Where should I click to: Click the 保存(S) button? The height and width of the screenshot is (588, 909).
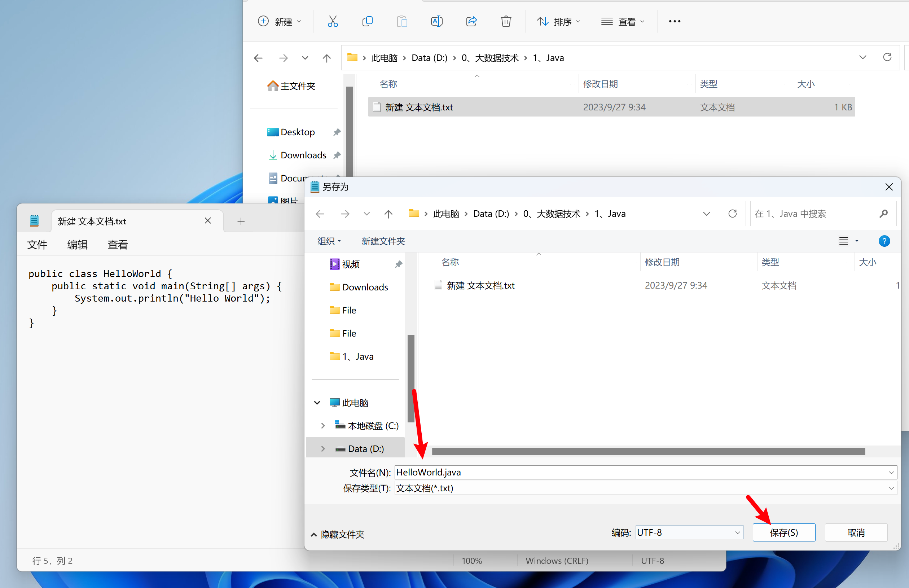click(783, 532)
